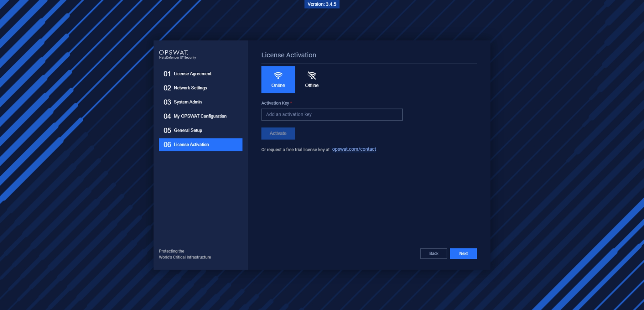The image size is (644, 310).
Task: Open step 03 System Admin
Action: 201,102
